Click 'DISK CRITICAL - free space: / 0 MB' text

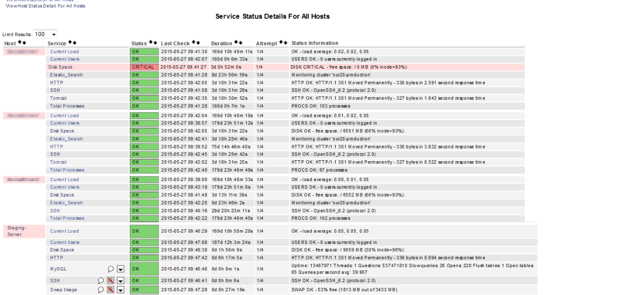349,67
